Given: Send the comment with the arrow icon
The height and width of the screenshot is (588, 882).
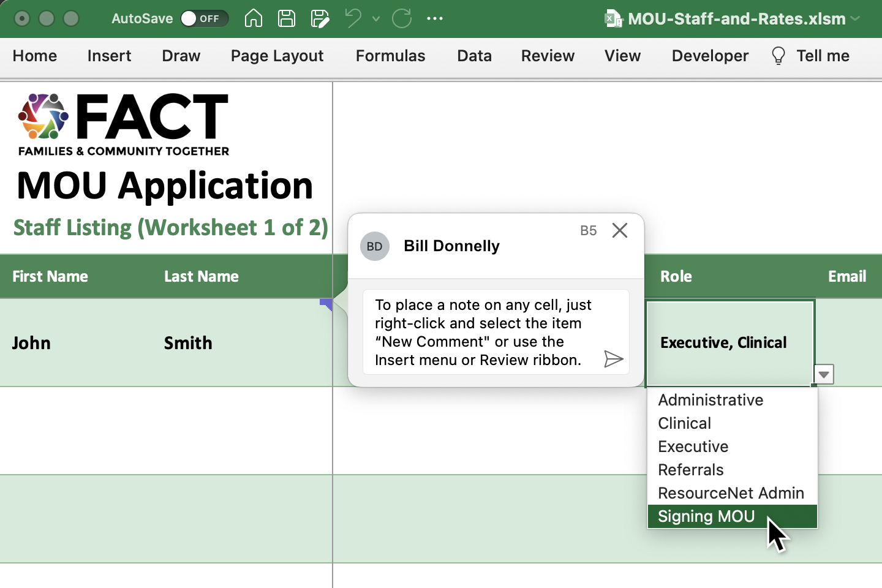Looking at the screenshot, I should (x=613, y=359).
